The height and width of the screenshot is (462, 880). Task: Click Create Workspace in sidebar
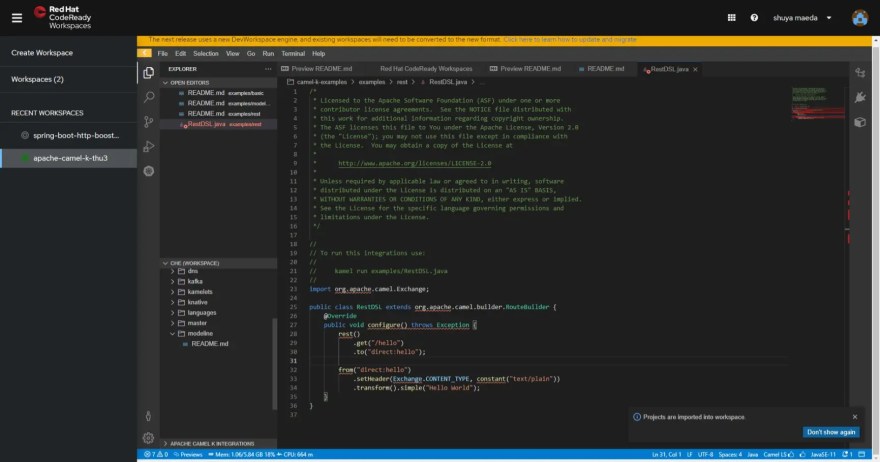42,53
